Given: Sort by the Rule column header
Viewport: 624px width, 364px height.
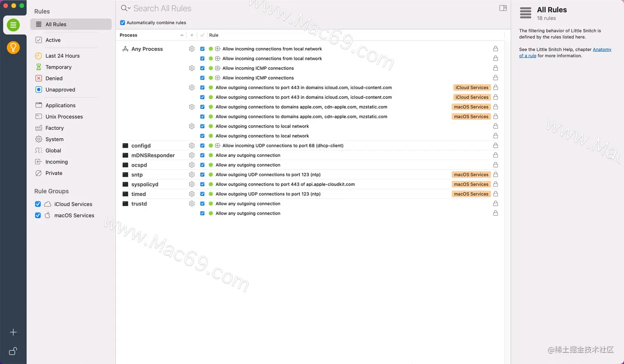Looking at the screenshot, I should pyautogui.click(x=214, y=35).
